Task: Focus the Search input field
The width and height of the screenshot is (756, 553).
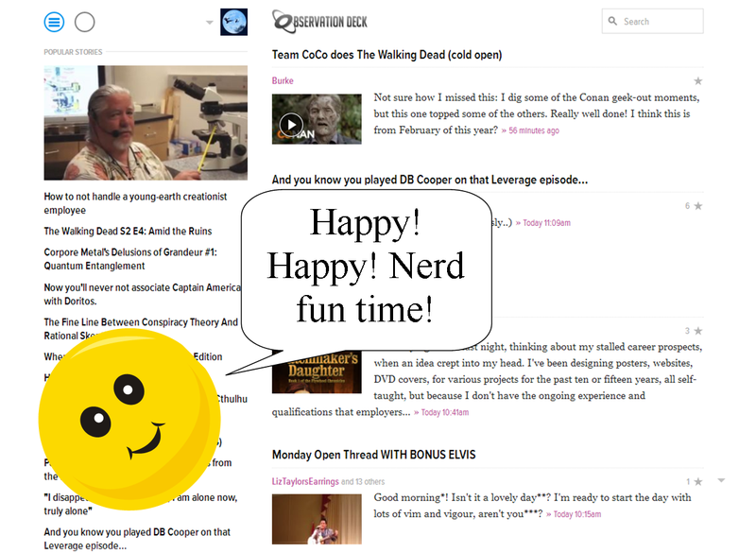Action: coord(652,21)
